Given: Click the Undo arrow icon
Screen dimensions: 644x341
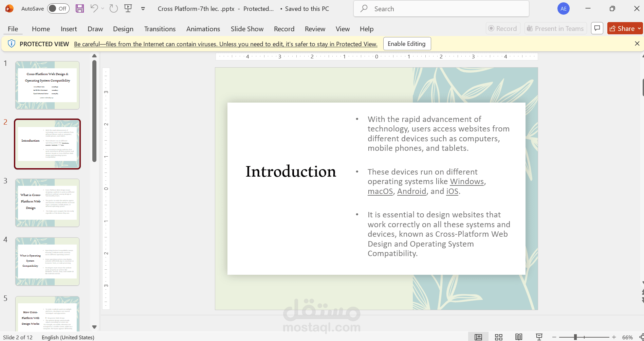Looking at the screenshot, I should click(x=94, y=8).
